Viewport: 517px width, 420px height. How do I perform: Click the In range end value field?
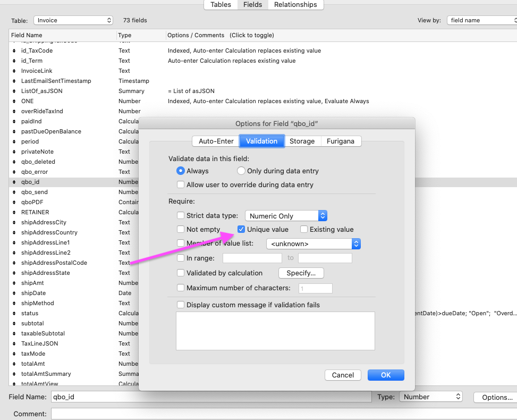click(x=325, y=258)
